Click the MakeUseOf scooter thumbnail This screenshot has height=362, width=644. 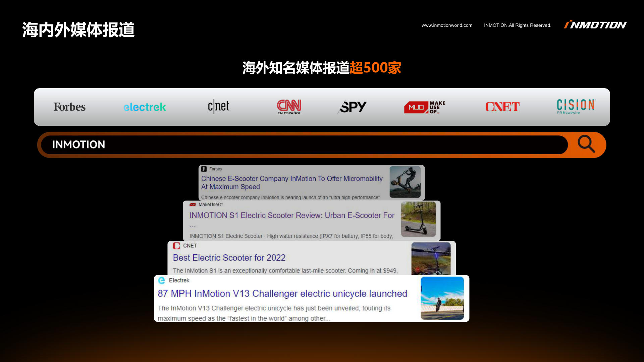tap(418, 219)
